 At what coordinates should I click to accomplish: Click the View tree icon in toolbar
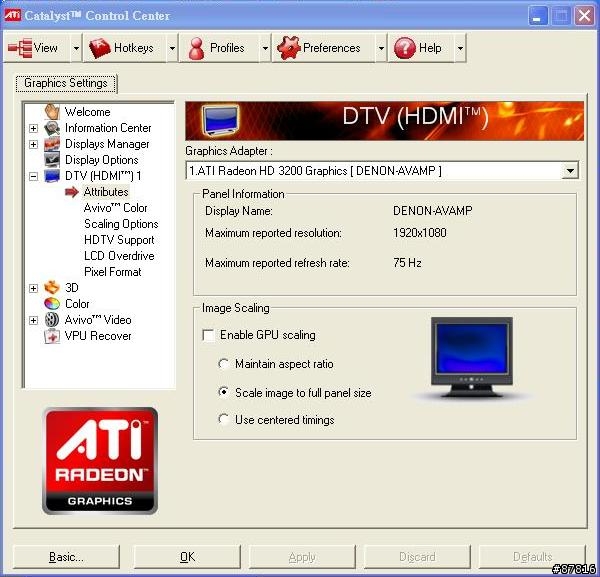click(x=20, y=48)
